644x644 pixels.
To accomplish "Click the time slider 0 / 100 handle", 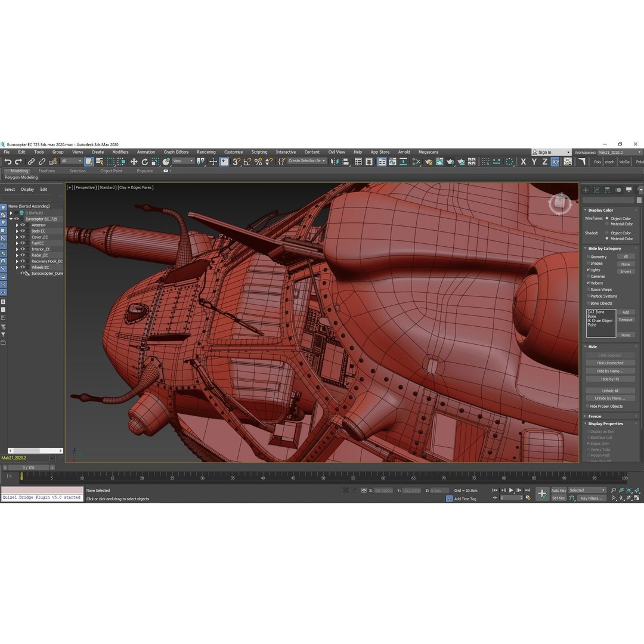I will (29, 467).
